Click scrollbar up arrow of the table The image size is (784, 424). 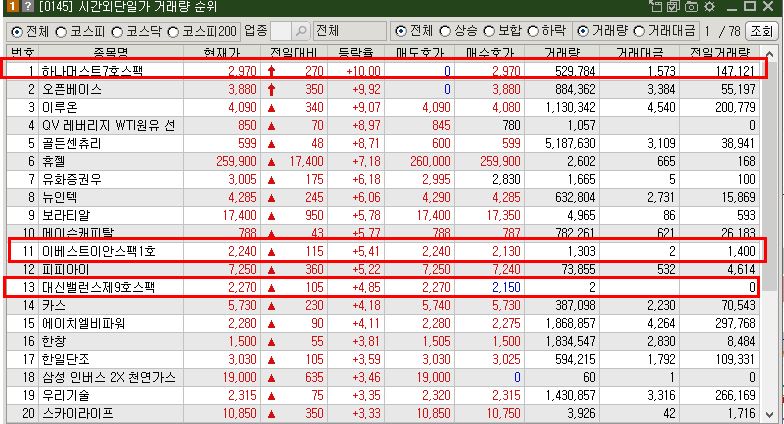click(x=769, y=54)
